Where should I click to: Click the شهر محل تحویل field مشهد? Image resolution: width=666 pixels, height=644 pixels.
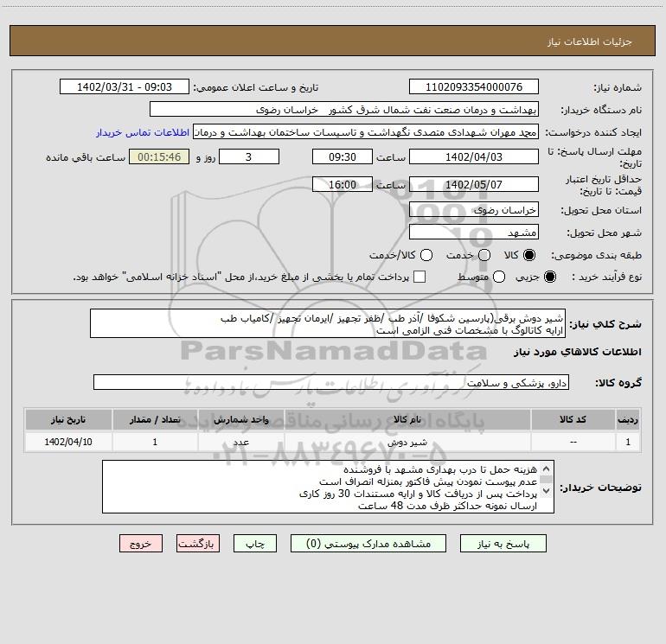pos(474,233)
